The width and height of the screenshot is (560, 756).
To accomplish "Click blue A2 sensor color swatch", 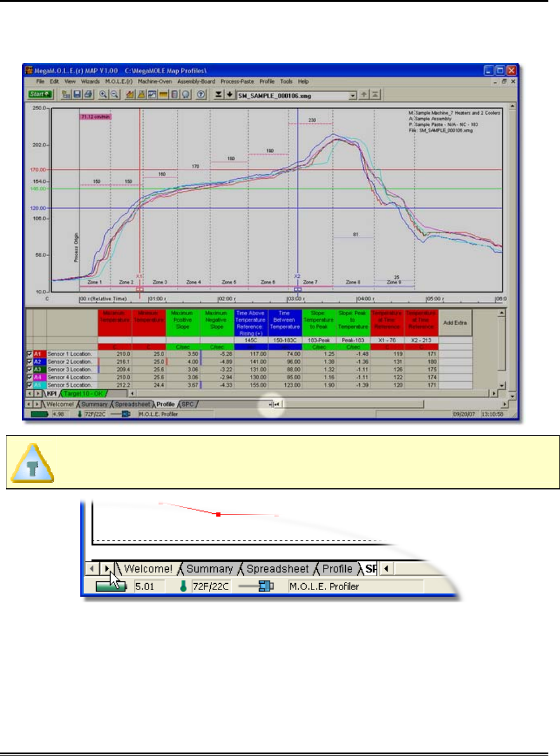I will pyautogui.click(x=38, y=361).
